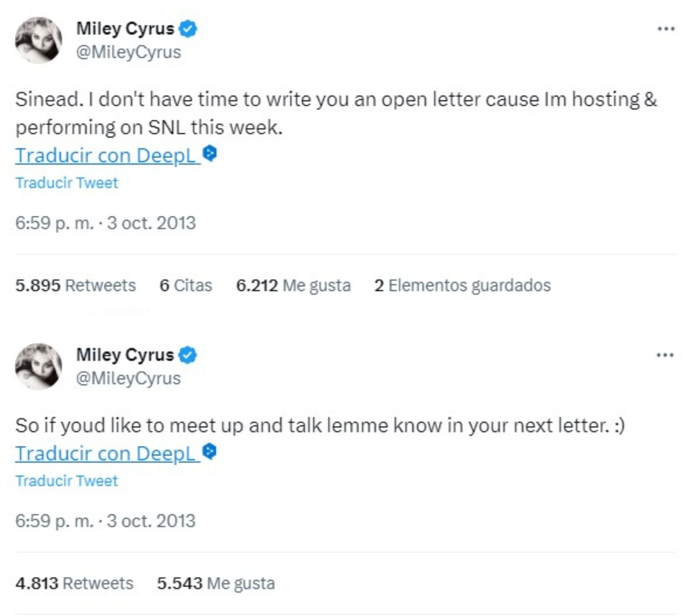Screen dimensions: 695x616
Task: Click the second tweet's profile avatar
Action: [x=38, y=366]
